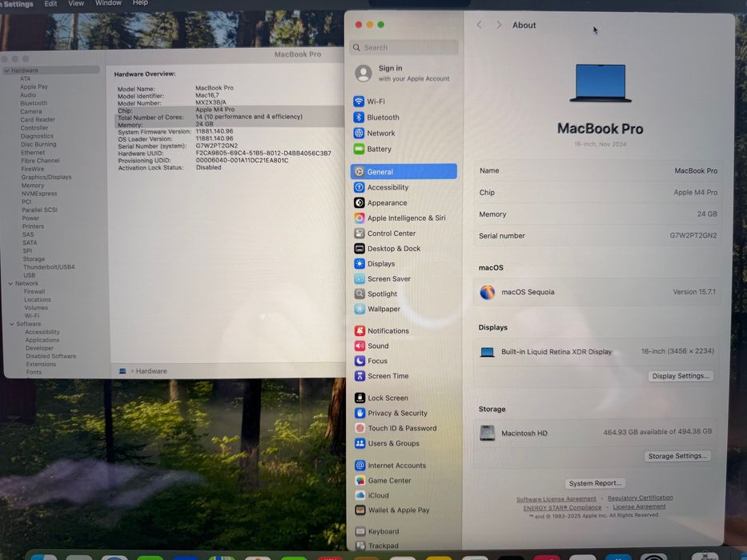Open the Help menu

(140, 3)
